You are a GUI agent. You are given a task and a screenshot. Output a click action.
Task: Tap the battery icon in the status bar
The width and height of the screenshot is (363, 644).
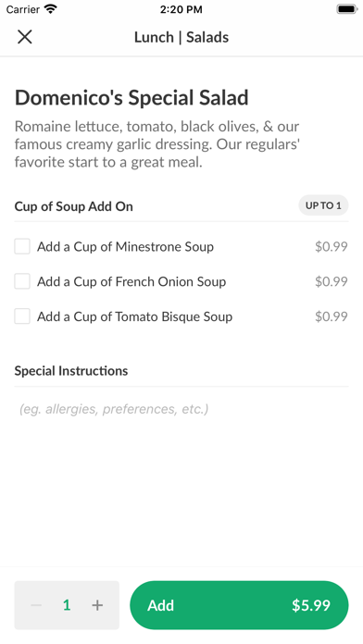pyautogui.click(x=347, y=9)
